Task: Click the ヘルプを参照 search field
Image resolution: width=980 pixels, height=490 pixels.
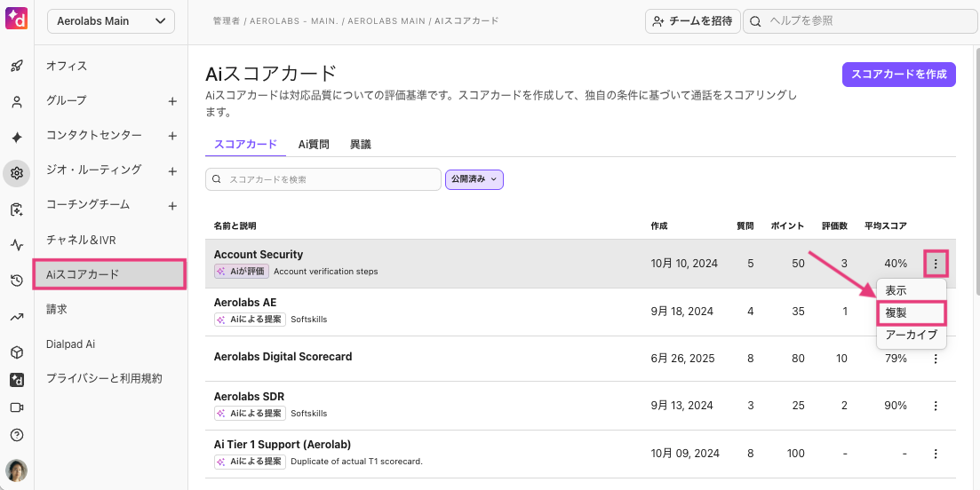Action: (861, 21)
